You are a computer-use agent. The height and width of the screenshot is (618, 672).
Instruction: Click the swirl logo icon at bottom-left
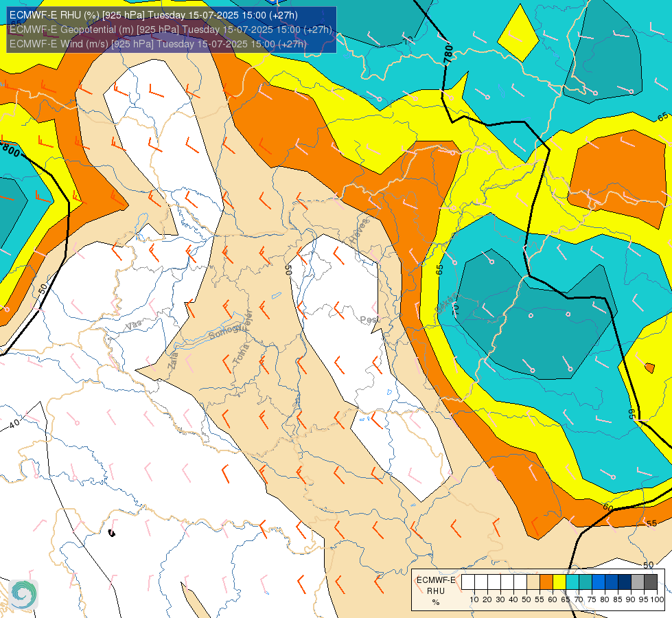tap(23, 594)
